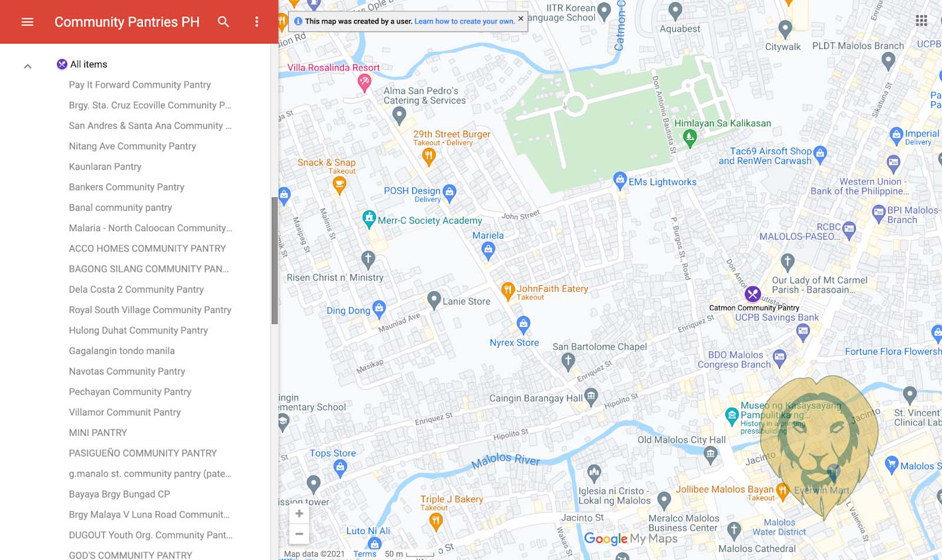Select Bayaya Brgy Bungad CP item
Screen dimensions: 942x560
click(120, 494)
